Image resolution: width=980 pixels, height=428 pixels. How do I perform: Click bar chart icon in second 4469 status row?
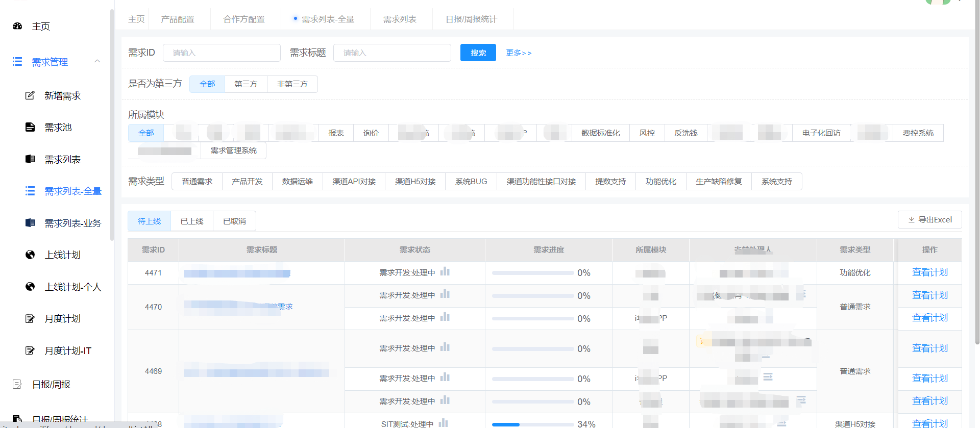coord(445,377)
